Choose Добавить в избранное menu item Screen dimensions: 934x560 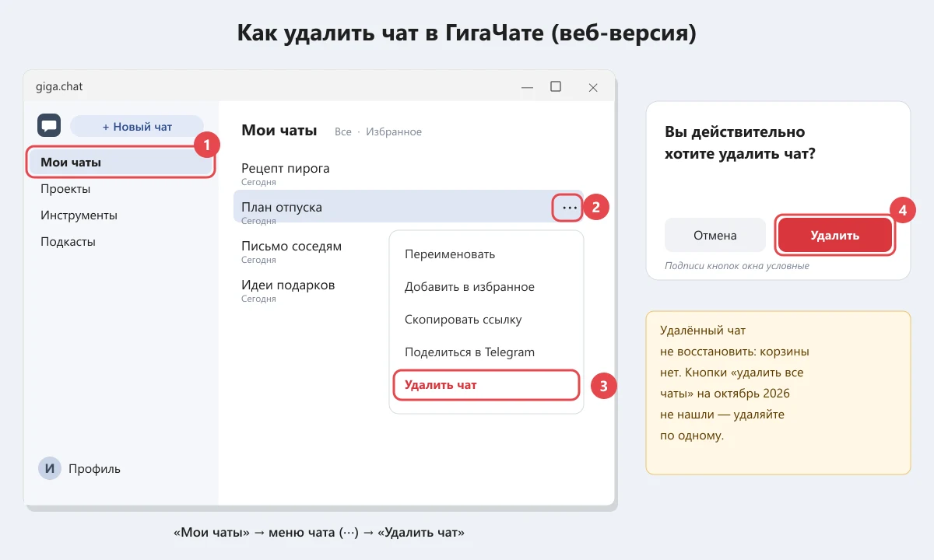pos(469,287)
